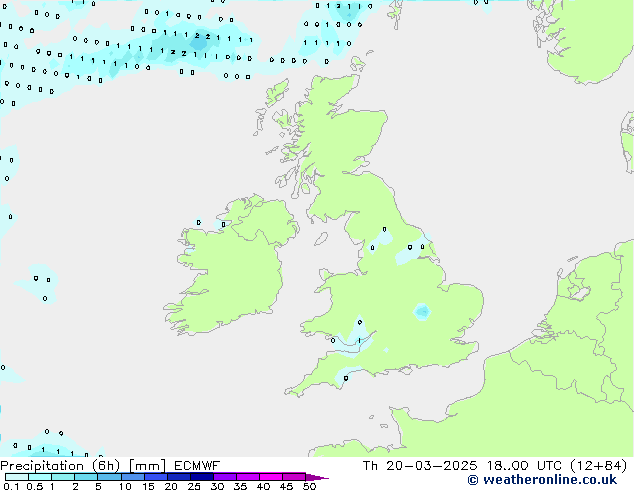Image resolution: width=634 pixels, height=490 pixels.
Task: Click the "50" legend scale label
Action: coord(309,486)
